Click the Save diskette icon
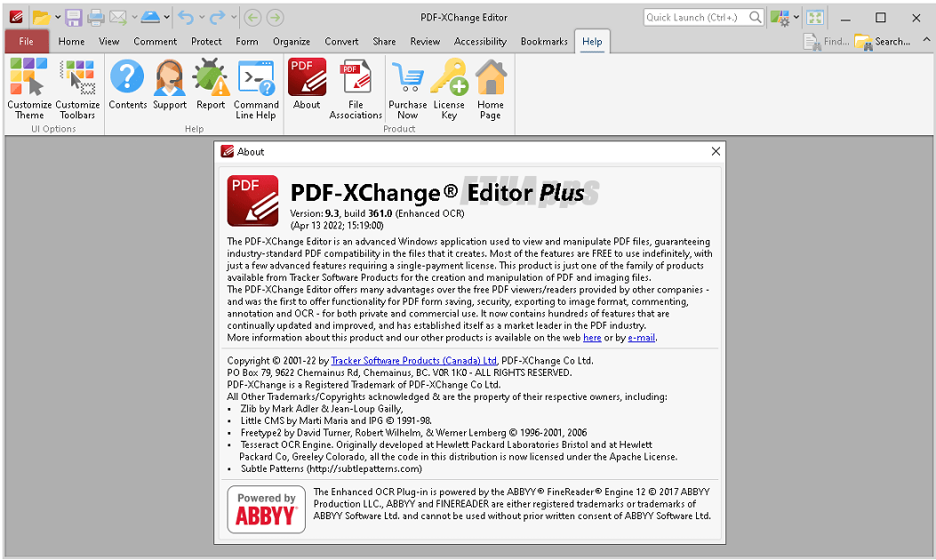This screenshot has height=560, width=936. (74, 18)
